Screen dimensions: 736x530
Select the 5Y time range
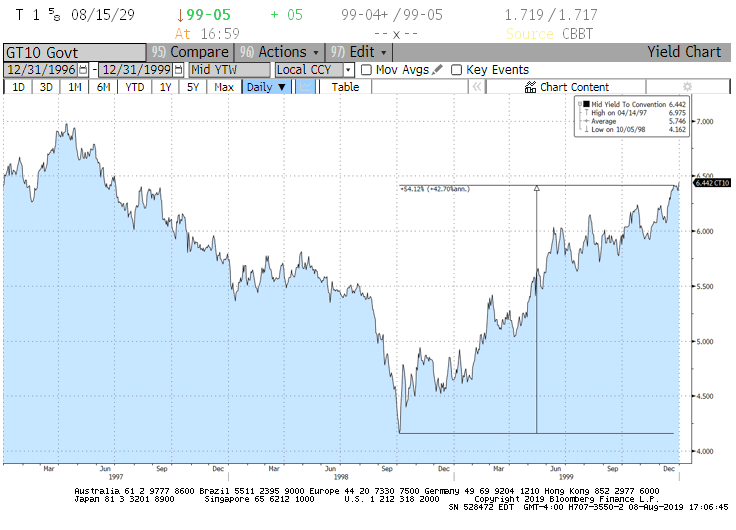pyautogui.click(x=194, y=87)
